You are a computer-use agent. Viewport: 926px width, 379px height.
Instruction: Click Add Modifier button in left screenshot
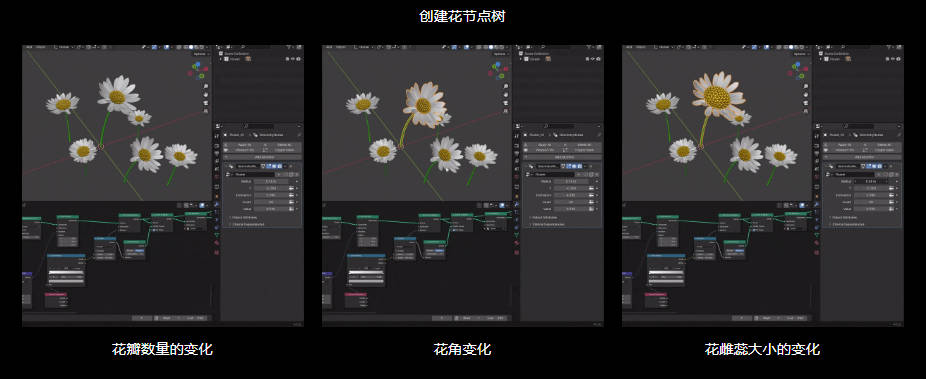point(263,157)
